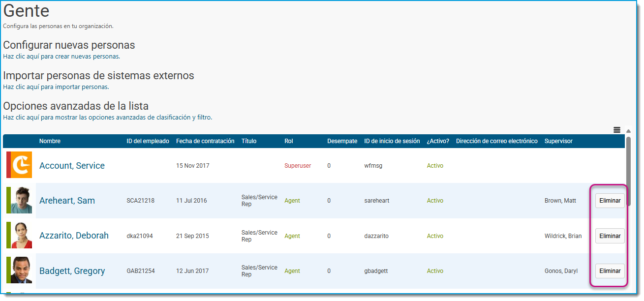Click Agent role in Areheart row
The height and width of the screenshot is (301, 644).
tap(292, 201)
